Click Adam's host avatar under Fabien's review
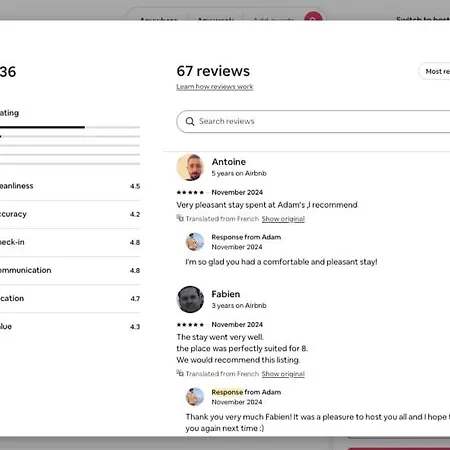This screenshot has width=450, height=450. 195,397
